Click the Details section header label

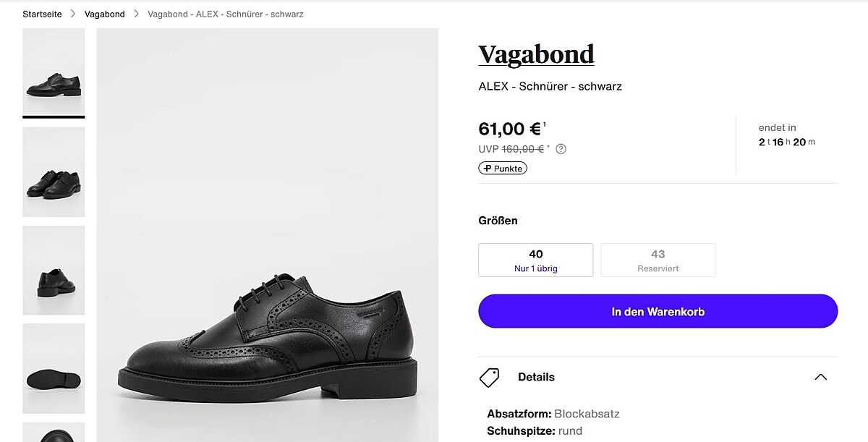536,377
